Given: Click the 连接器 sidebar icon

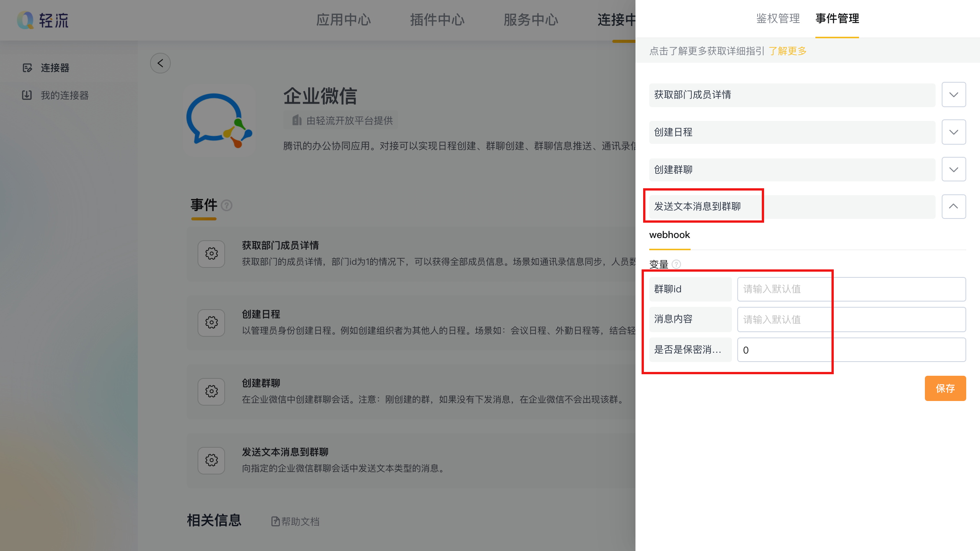Looking at the screenshot, I should pyautogui.click(x=27, y=68).
